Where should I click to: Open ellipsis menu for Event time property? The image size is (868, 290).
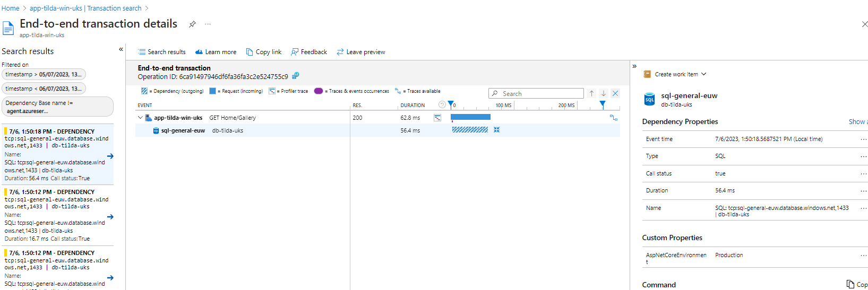(x=864, y=139)
